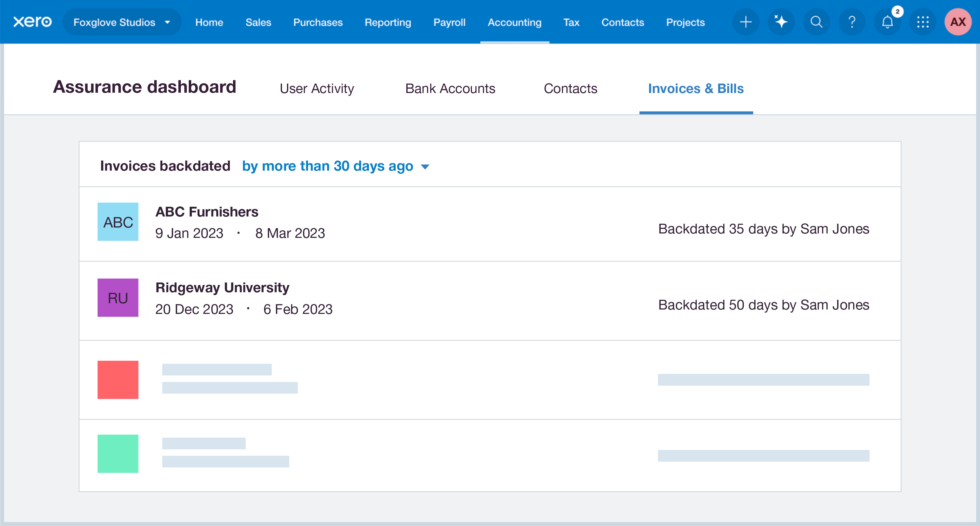Click the Xero logo
The width and height of the screenshot is (980, 526).
[32, 22]
